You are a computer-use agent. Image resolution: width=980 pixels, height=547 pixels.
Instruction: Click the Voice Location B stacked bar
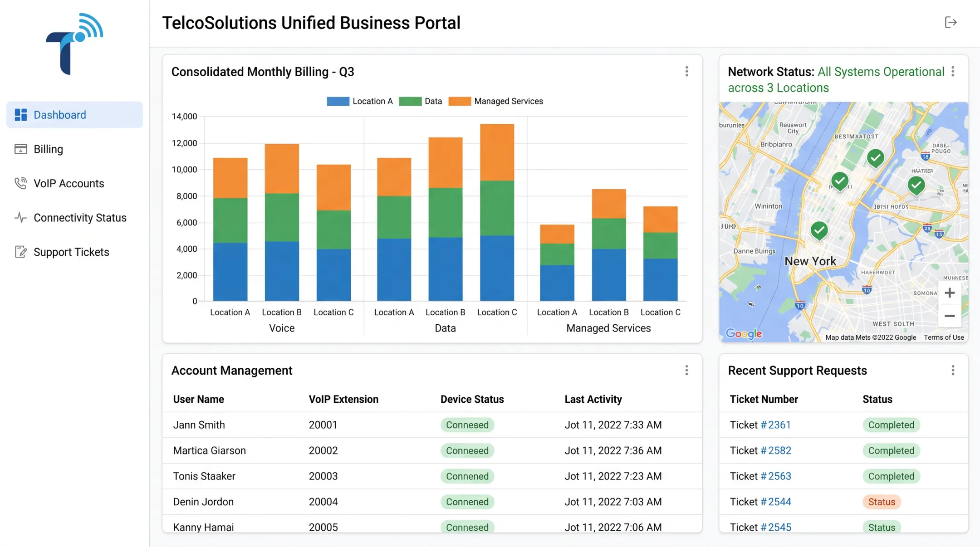[282, 223]
